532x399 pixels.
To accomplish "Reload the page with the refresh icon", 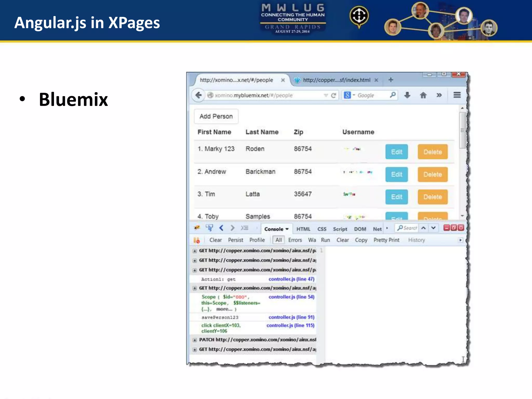I will coord(334,95).
